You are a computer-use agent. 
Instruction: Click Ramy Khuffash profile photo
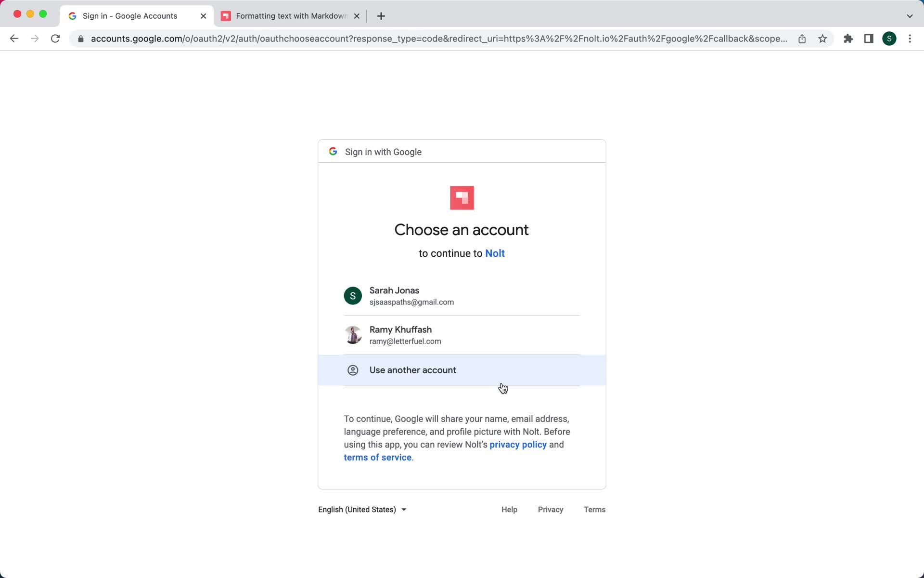(353, 335)
